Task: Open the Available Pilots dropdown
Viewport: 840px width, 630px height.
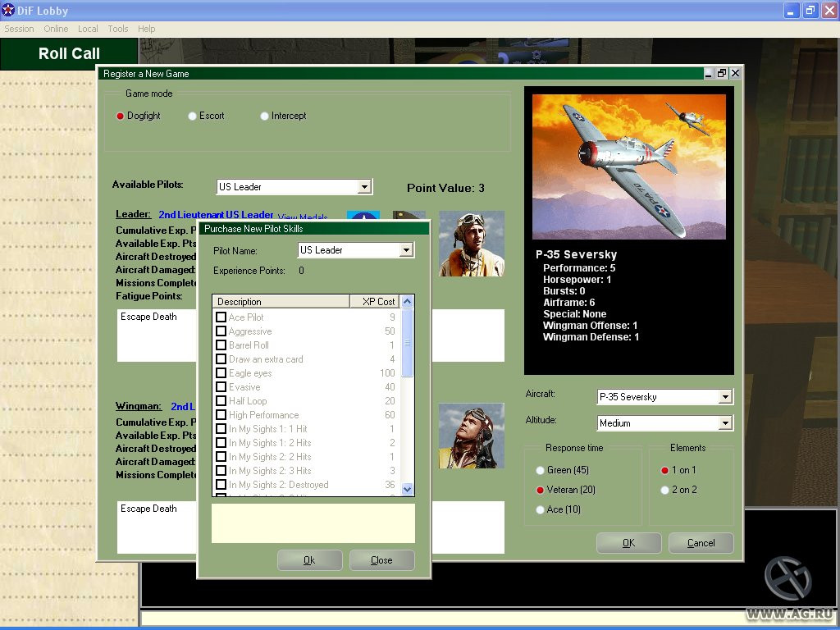Action: click(364, 187)
